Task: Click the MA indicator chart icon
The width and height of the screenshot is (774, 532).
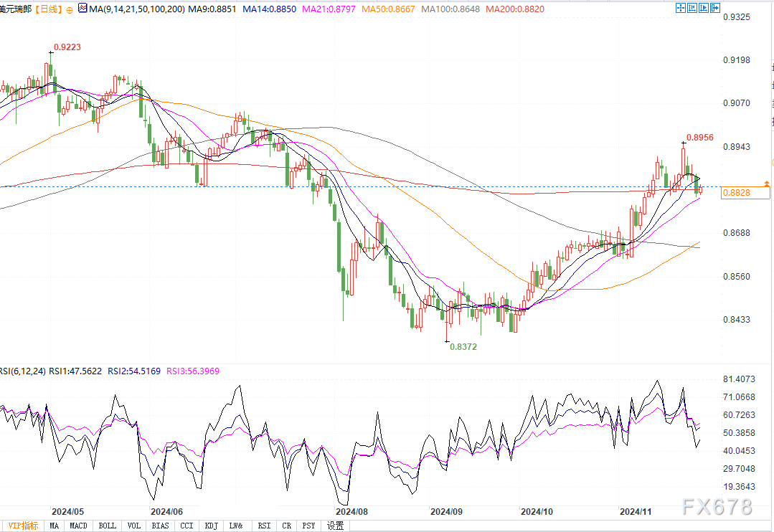Action: coord(82,9)
